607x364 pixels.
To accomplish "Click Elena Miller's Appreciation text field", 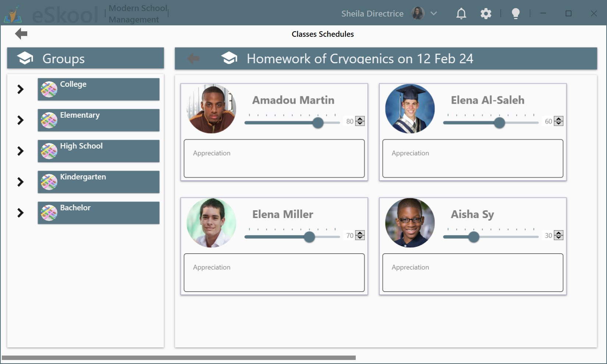I will 274,273.
